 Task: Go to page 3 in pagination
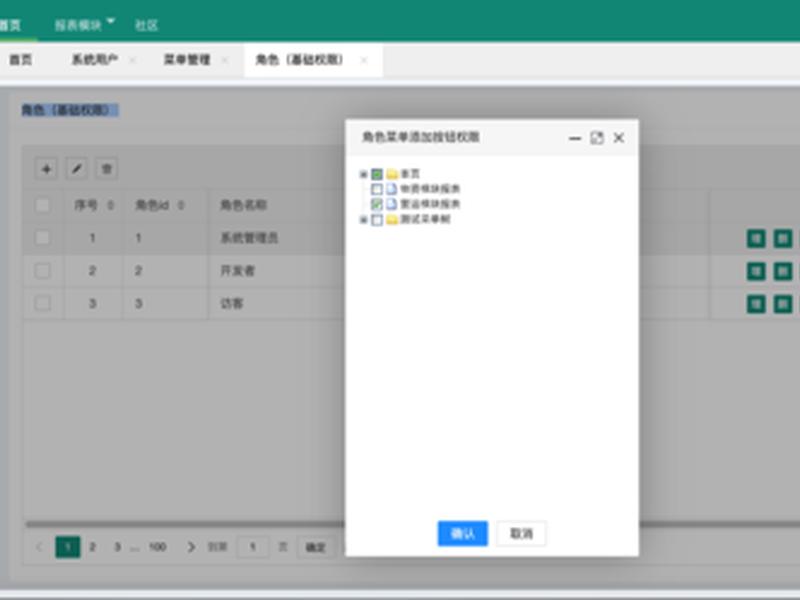point(117,547)
